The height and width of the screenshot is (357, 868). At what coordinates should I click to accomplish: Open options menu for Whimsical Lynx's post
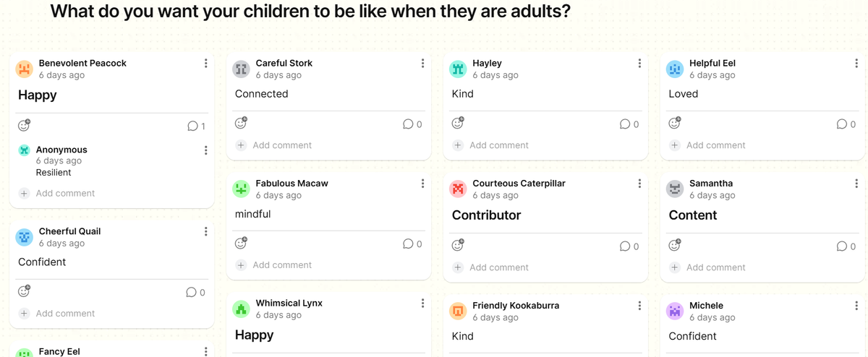(422, 304)
